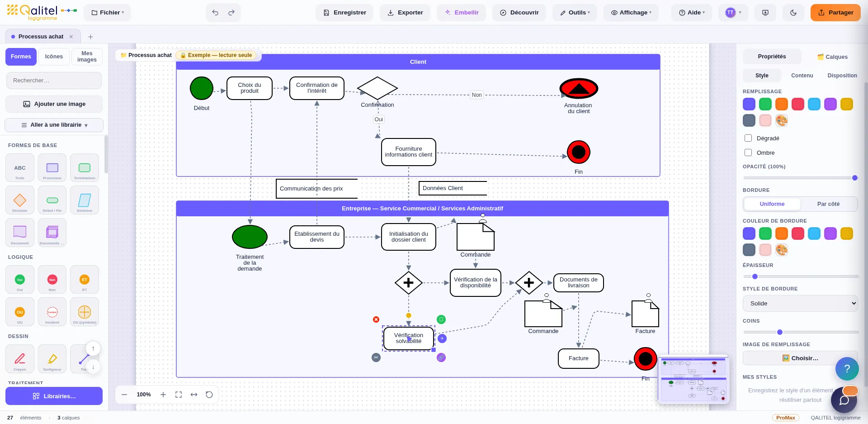Click the Rechercher search field
Image resolution: width=868 pixels, height=424 pixels.
pos(54,81)
